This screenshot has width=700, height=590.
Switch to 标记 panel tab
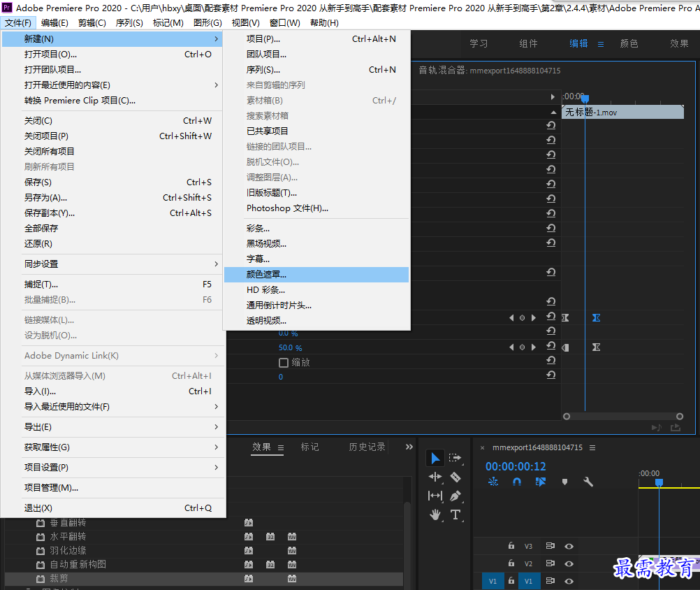tap(309, 447)
